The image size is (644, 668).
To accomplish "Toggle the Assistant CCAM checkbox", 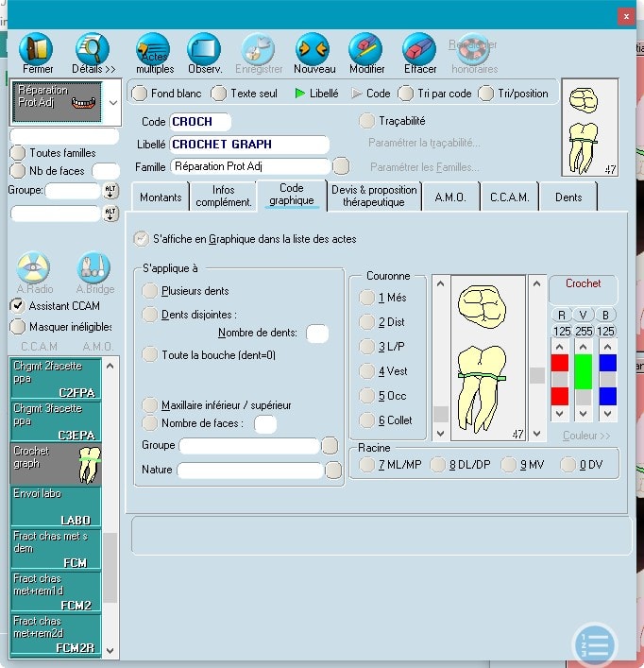I will pyautogui.click(x=17, y=306).
